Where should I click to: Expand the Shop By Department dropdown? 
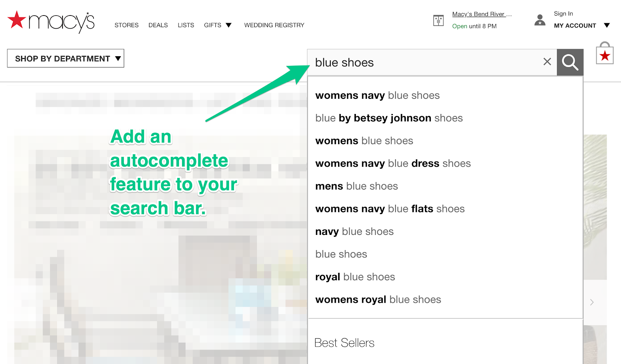(x=66, y=58)
